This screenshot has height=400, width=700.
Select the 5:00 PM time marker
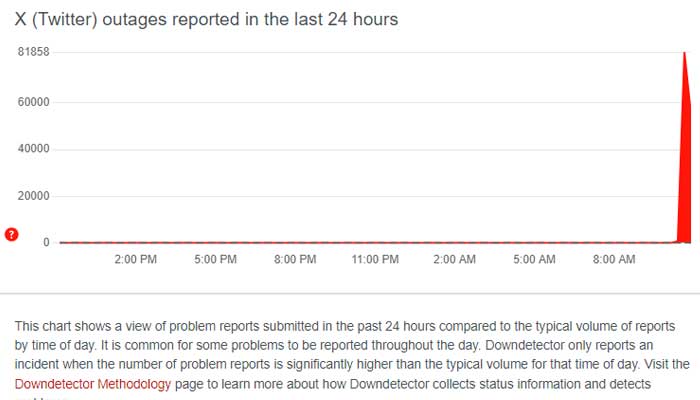pyautogui.click(x=215, y=260)
